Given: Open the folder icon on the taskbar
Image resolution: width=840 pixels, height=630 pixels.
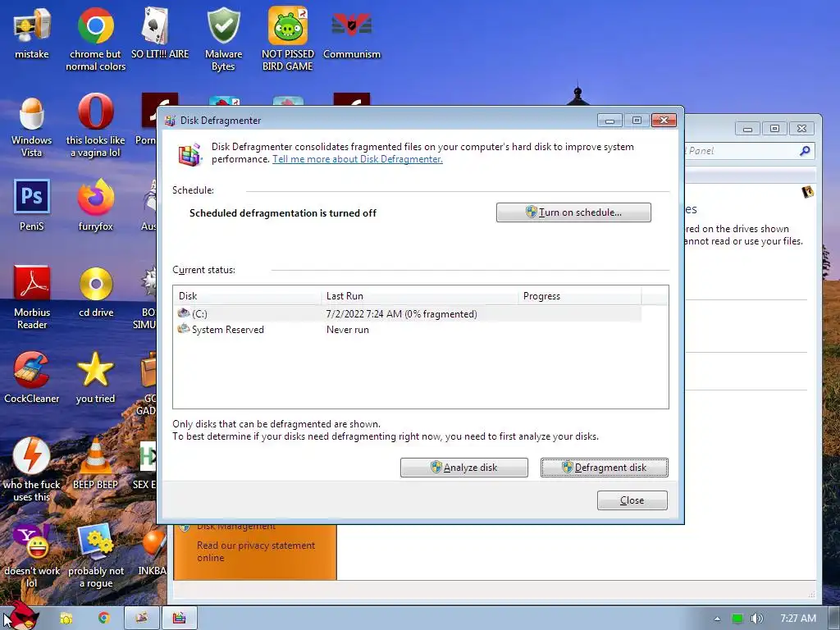Looking at the screenshot, I should pos(66,619).
